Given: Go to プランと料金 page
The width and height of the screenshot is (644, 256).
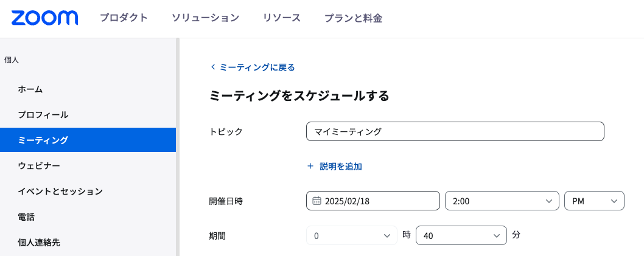Looking at the screenshot, I should [x=353, y=18].
